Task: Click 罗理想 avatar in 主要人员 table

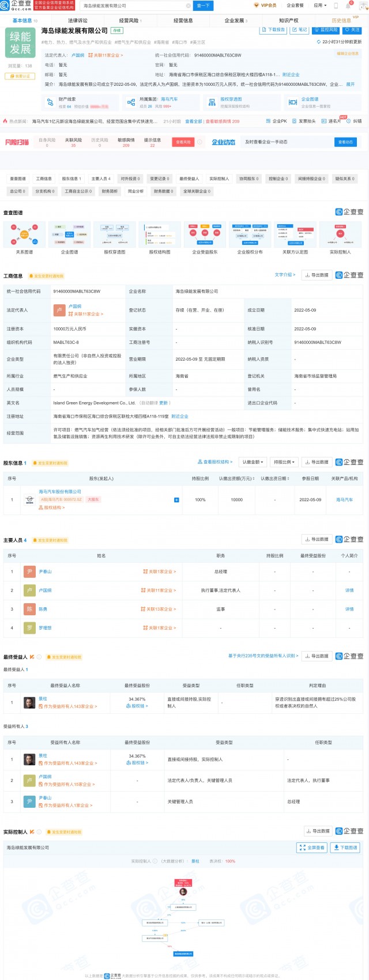Action: (x=29, y=627)
